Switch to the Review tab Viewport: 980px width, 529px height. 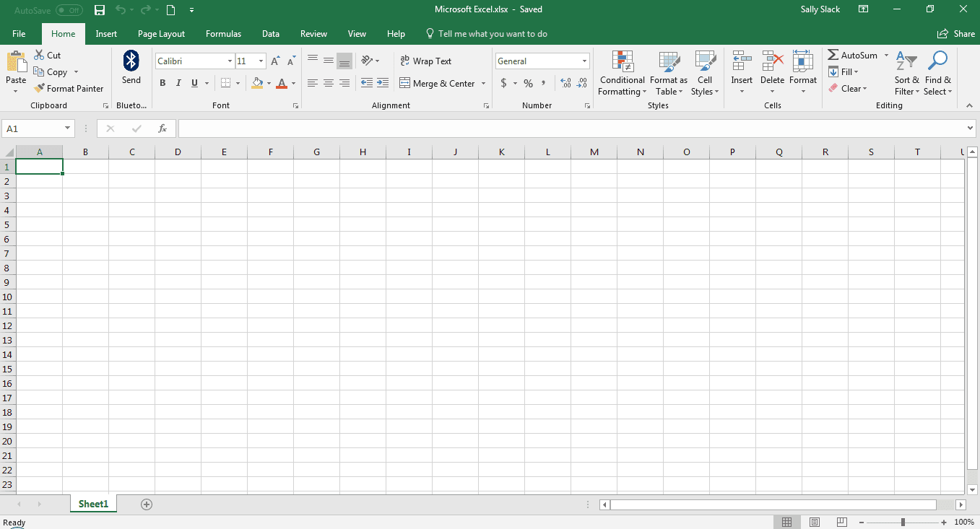[x=313, y=34]
